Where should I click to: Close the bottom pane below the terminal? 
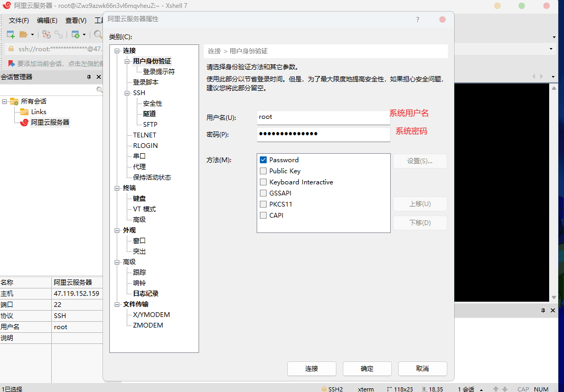pyautogui.click(x=553, y=310)
